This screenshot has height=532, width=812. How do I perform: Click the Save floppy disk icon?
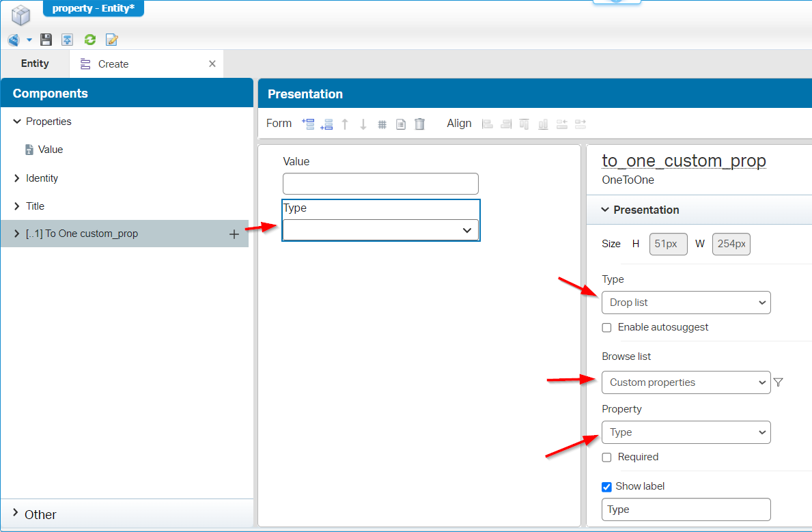pos(46,40)
